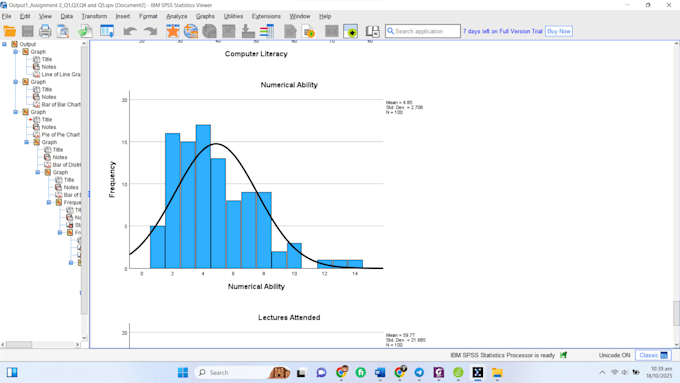This screenshot has width=680, height=383.
Task: Open the Extensions menu
Action: coord(266,16)
